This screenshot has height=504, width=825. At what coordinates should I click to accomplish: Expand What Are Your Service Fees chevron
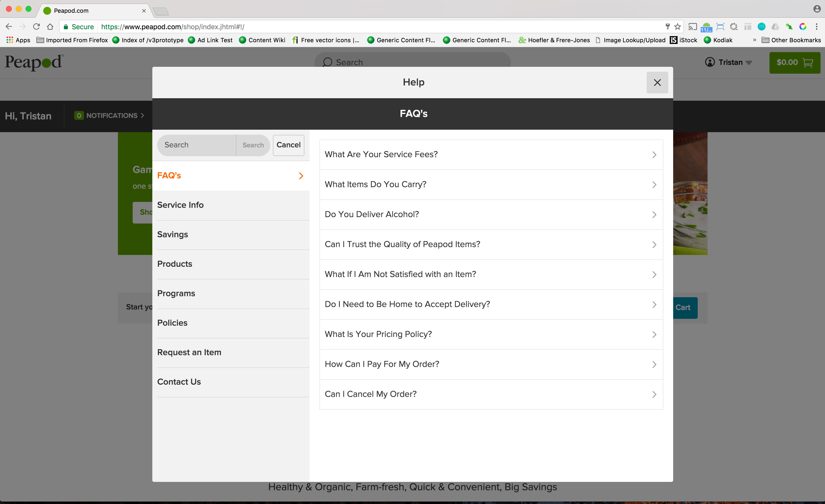tap(654, 154)
